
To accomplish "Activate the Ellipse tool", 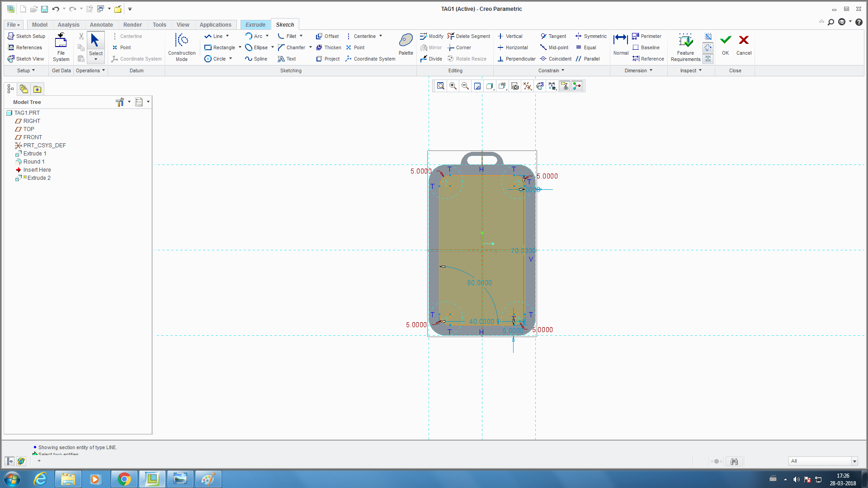I will pyautogui.click(x=256, y=47).
